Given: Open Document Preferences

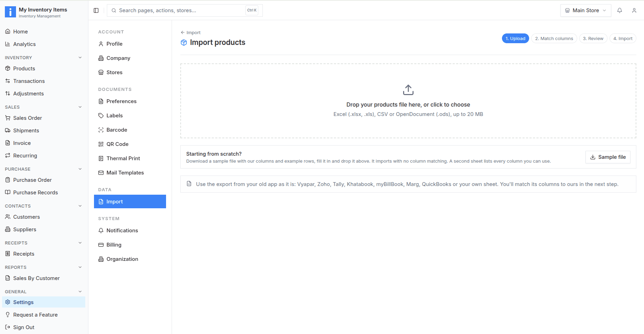Looking at the screenshot, I should pos(130,101).
